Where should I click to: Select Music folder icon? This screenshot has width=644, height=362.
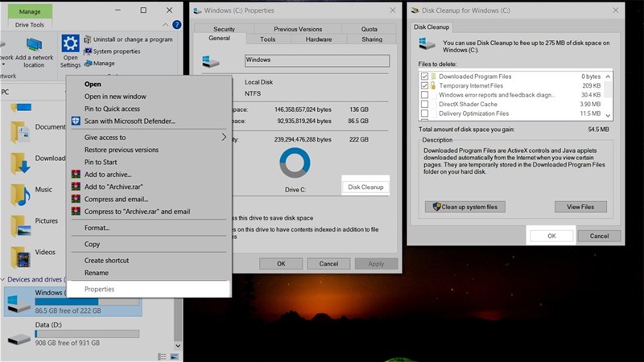(x=19, y=195)
